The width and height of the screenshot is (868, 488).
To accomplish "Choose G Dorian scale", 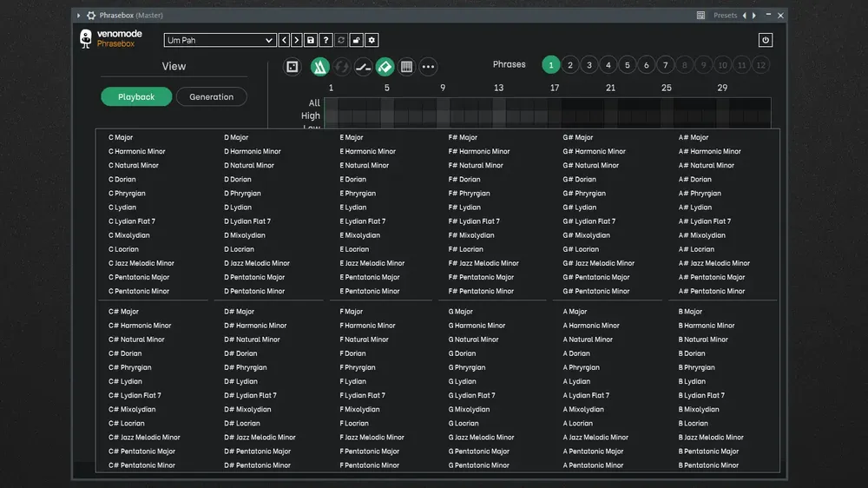I will click(462, 353).
